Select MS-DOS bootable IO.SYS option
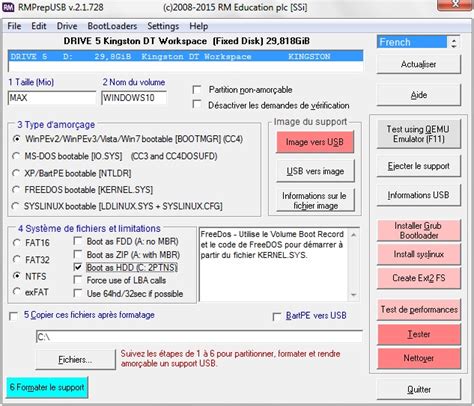474x406 pixels. coord(16,156)
